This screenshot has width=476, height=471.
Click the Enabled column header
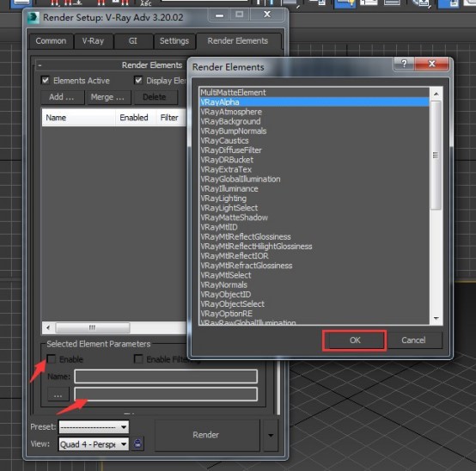pos(135,118)
